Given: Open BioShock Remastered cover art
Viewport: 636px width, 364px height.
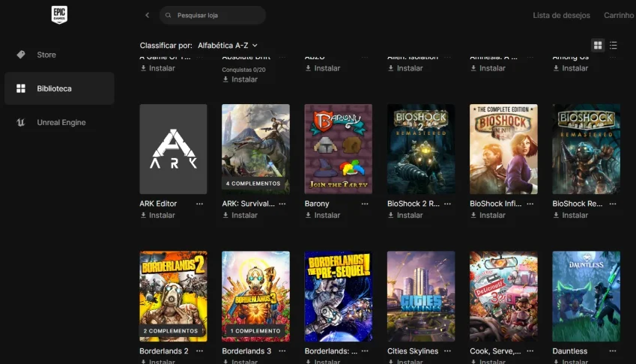Looking at the screenshot, I should pos(586,149).
